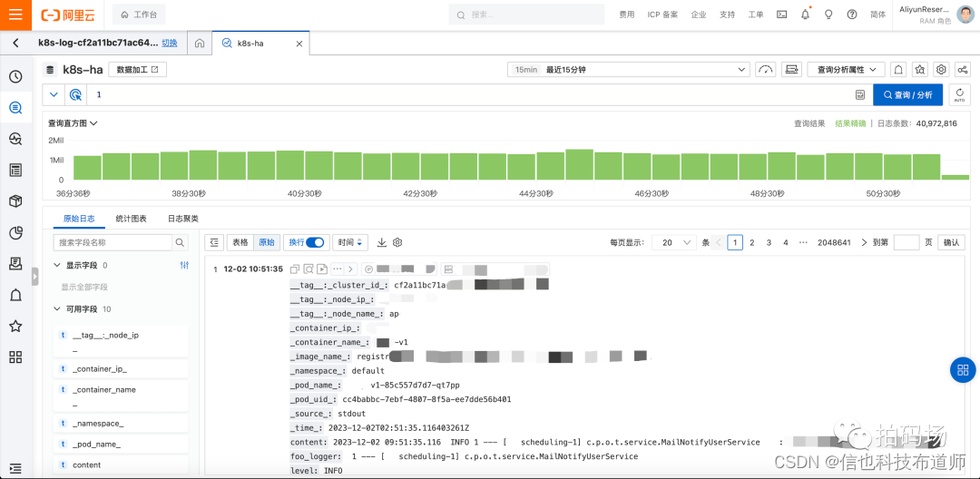
Task: Open the pie chart sidebar icon
Action: click(15, 233)
